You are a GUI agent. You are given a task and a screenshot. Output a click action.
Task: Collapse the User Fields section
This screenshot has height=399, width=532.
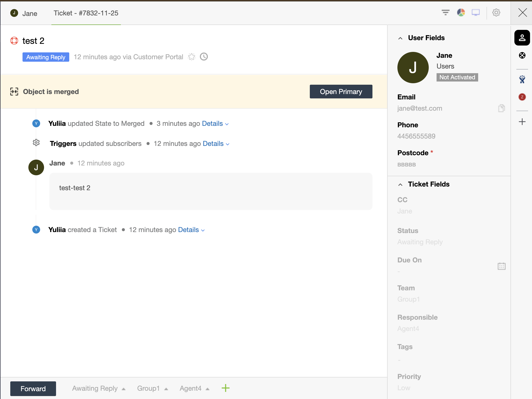pos(400,38)
